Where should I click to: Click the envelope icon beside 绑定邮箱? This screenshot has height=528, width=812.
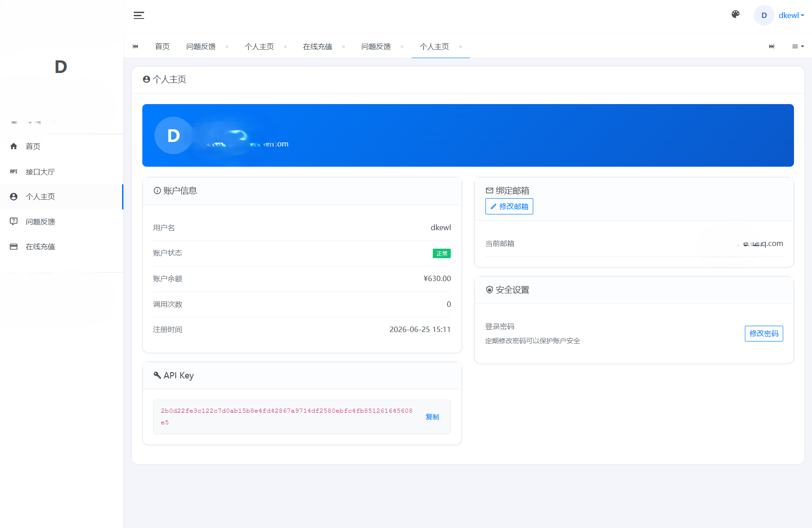[x=490, y=191]
